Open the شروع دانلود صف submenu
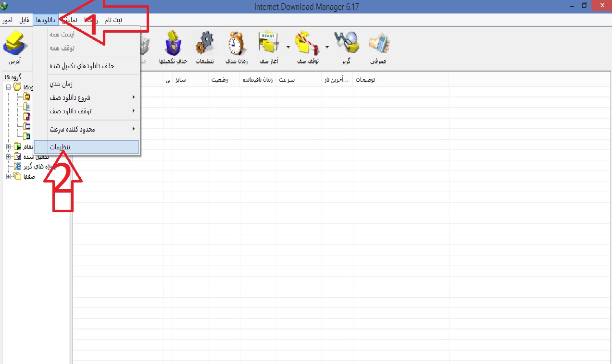Image resolution: width=612 pixels, height=364 pixels. pyautogui.click(x=87, y=97)
